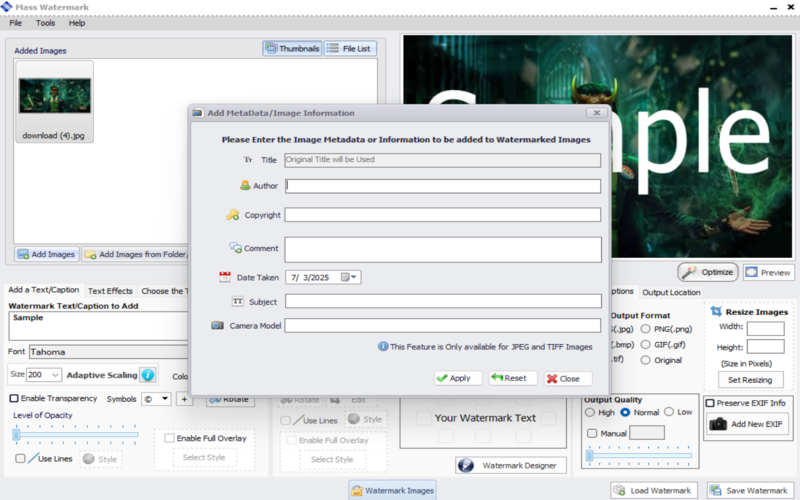
Task: Click the Watermark Images button
Action: 392,490
